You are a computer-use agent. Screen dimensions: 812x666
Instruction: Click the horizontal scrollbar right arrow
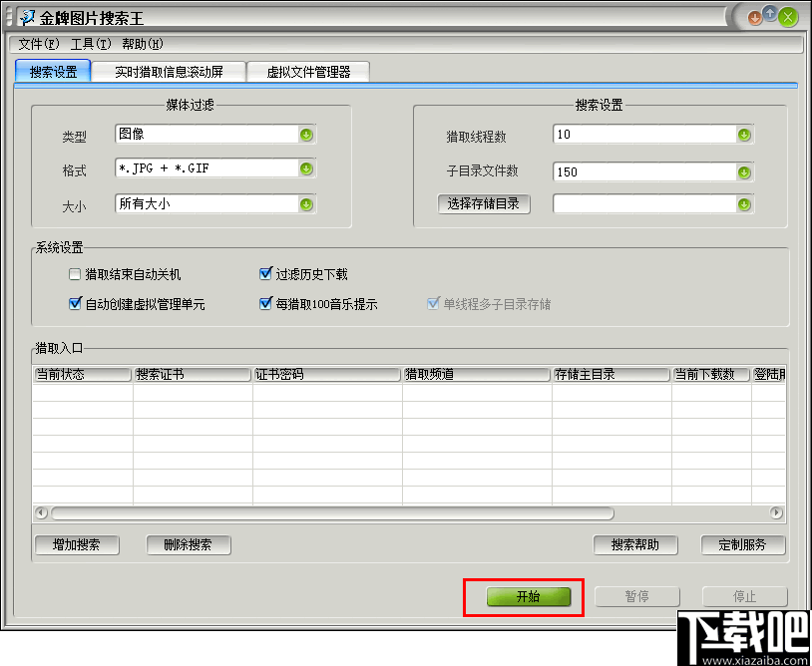[776, 513]
